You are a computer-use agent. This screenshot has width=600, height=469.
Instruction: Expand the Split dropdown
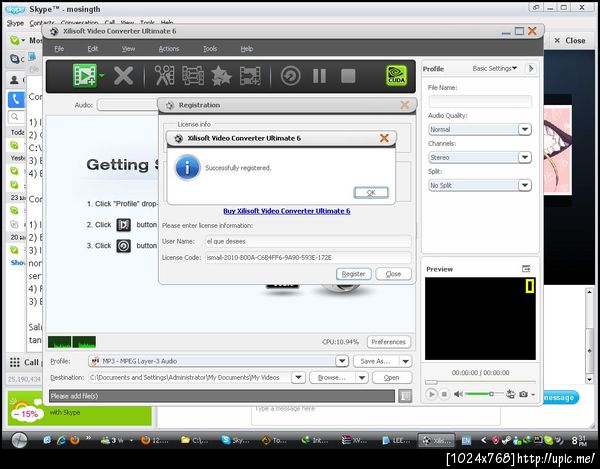point(525,185)
